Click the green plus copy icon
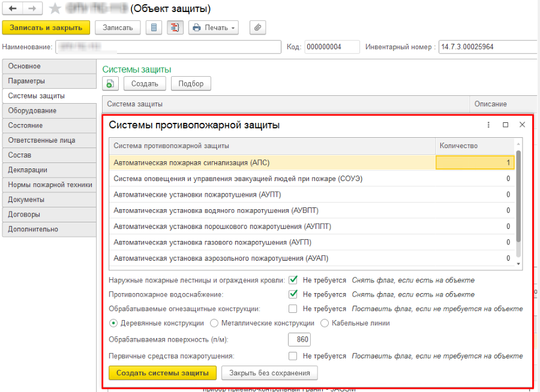This screenshot has width=540, height=392. 111,84
